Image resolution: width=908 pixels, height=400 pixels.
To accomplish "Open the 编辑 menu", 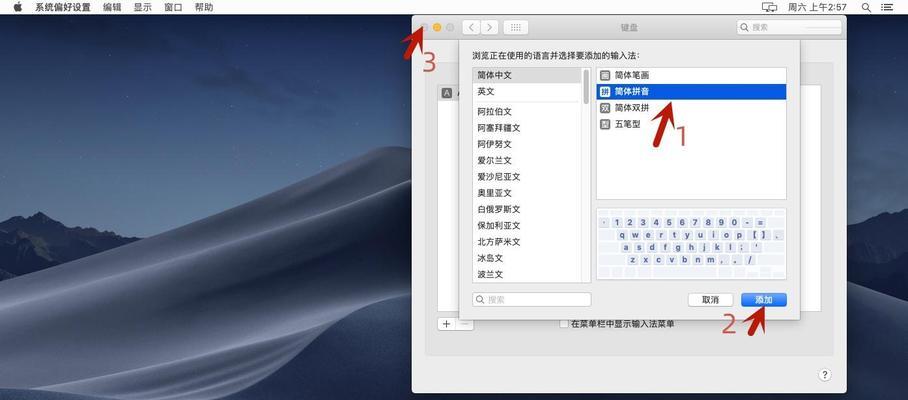I will pyautogui.click(x=112, y=8).
